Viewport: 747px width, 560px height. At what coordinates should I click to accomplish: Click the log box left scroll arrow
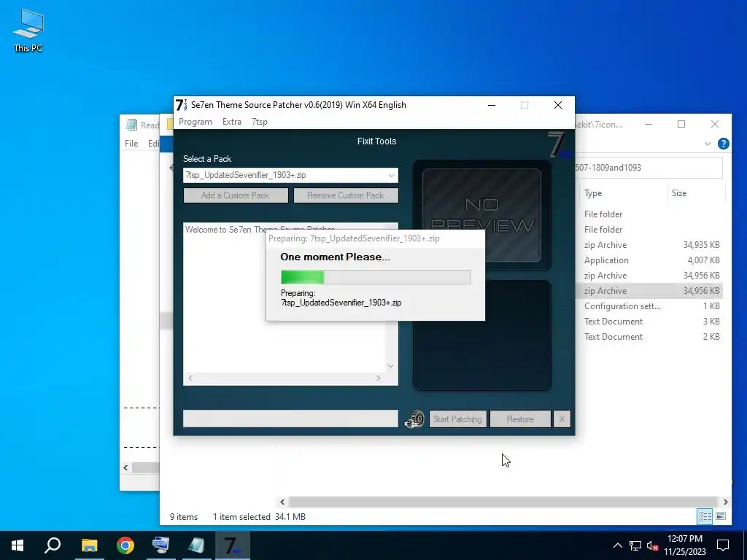[x=190, y=378]
